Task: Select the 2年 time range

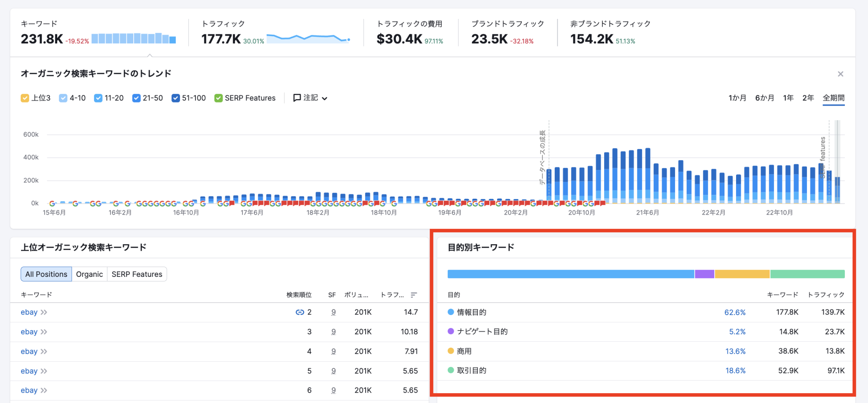Action: 808,98
